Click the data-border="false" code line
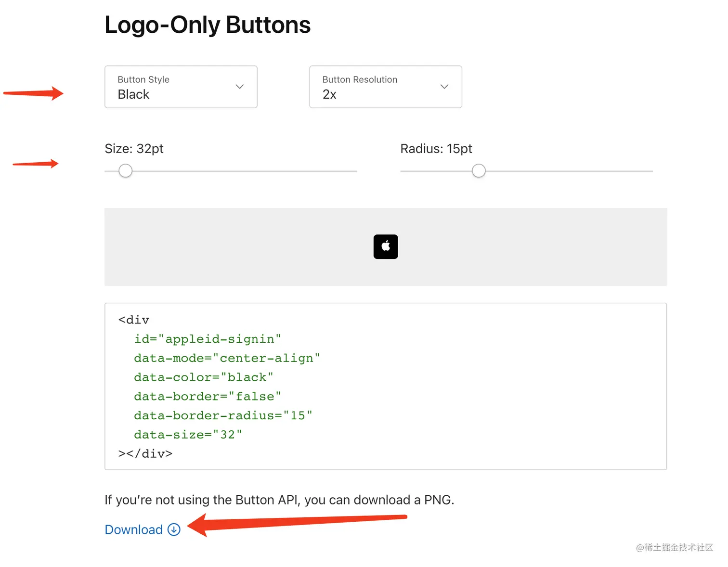The height and width of the screenshot is (567, 728). tap(208, 396)
